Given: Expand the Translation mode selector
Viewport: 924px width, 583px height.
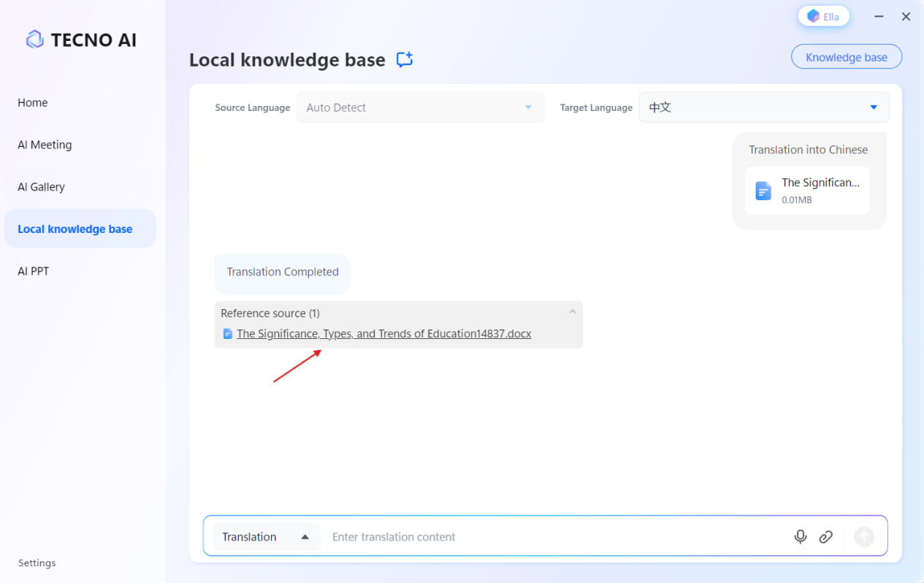Looking at the screenshot, I should click(x=266, y=537).
